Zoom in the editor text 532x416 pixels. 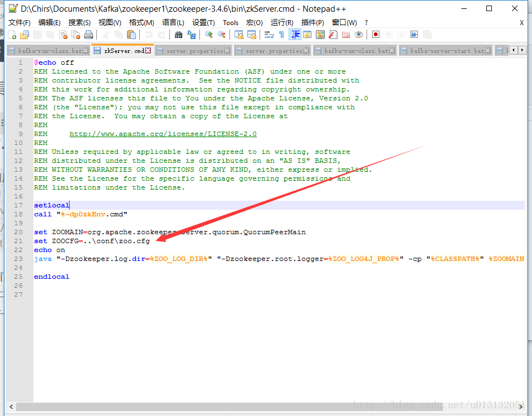(209, 35)
